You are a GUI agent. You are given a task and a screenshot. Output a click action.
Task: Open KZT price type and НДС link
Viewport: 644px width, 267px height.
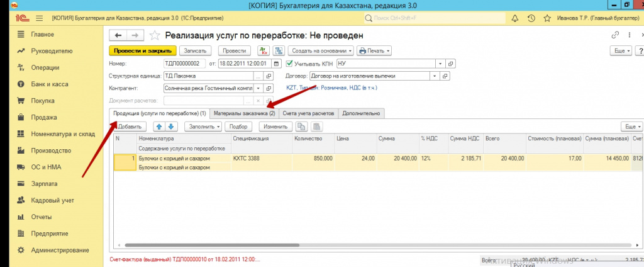[331, 88]
